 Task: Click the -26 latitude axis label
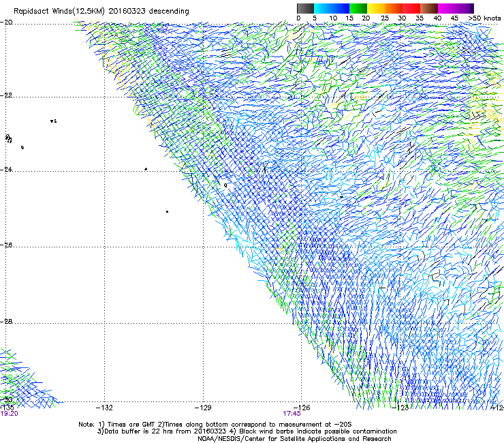pos(6,245)
